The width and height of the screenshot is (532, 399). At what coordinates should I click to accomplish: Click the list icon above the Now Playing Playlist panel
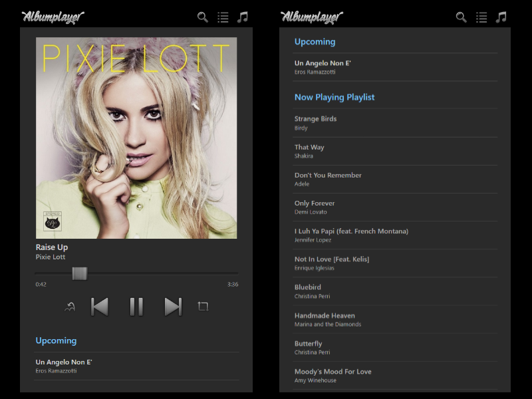481,17
